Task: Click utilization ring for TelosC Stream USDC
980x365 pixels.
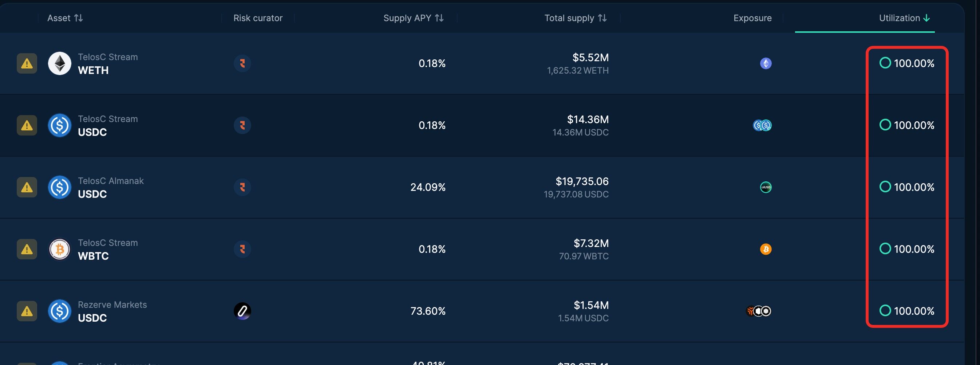Action: tap(885, 125)
